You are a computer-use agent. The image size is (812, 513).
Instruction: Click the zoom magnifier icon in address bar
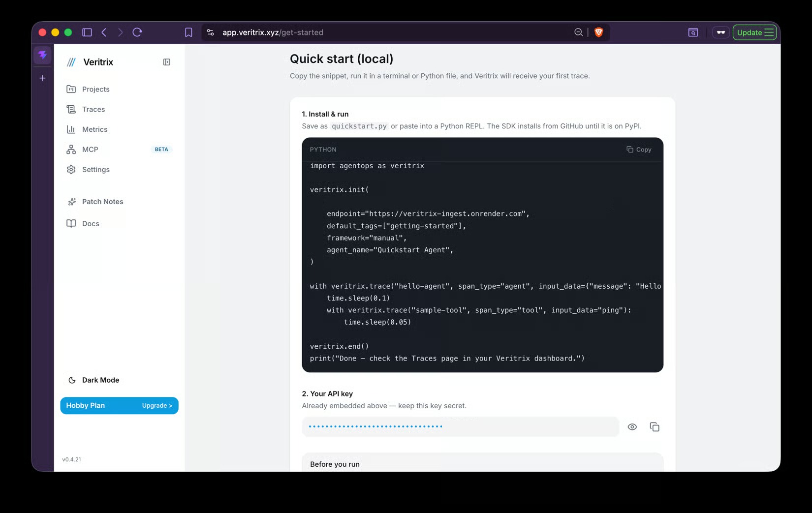tap(579, 32)
